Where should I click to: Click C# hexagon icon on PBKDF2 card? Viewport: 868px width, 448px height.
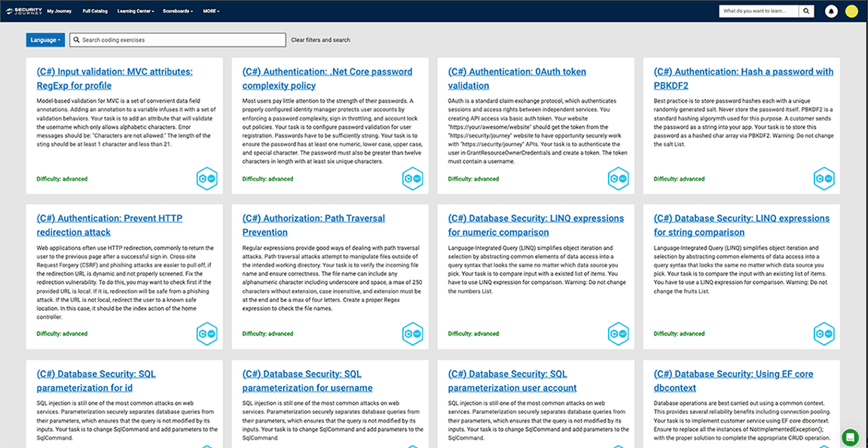824,178
